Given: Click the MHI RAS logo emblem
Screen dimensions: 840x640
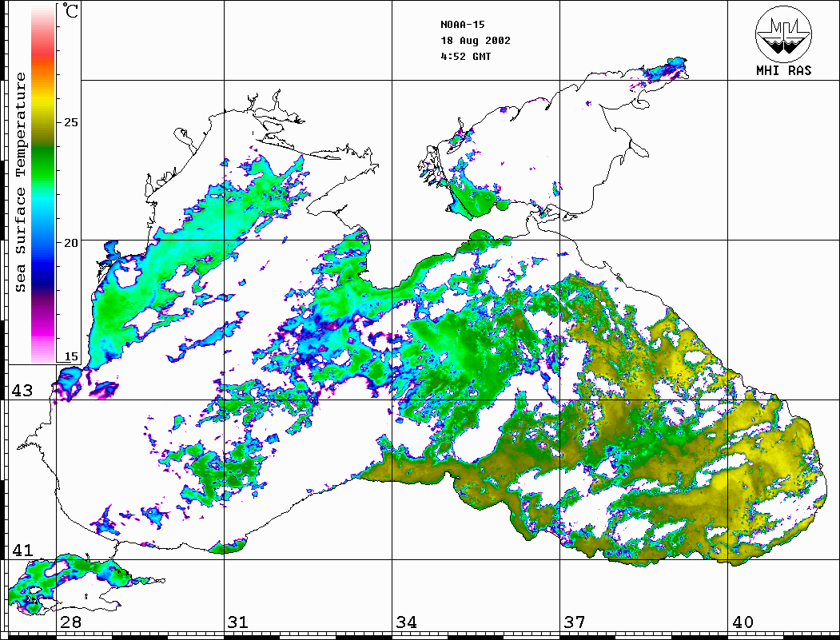Looking at the screenshot, I should pos(783,34).
